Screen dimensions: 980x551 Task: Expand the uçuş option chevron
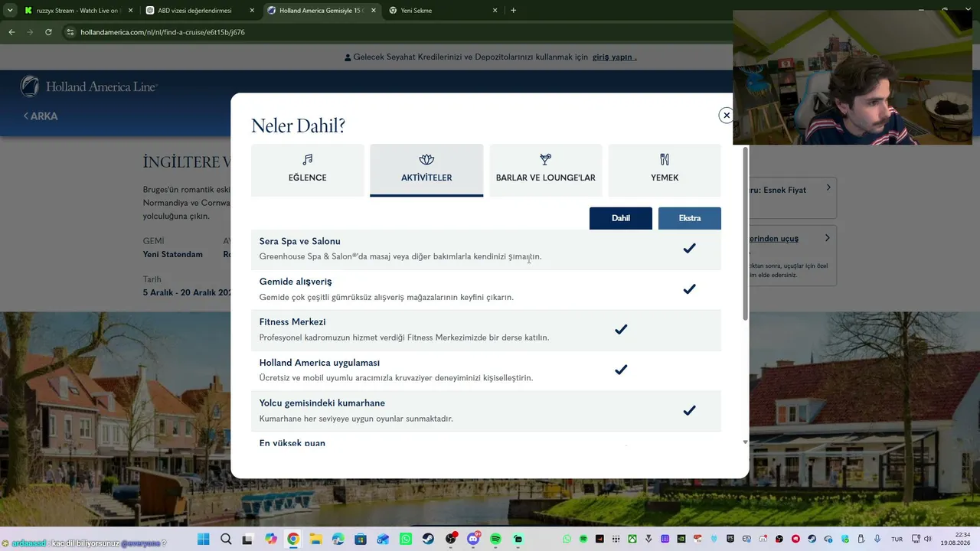[x=828, y=238]
